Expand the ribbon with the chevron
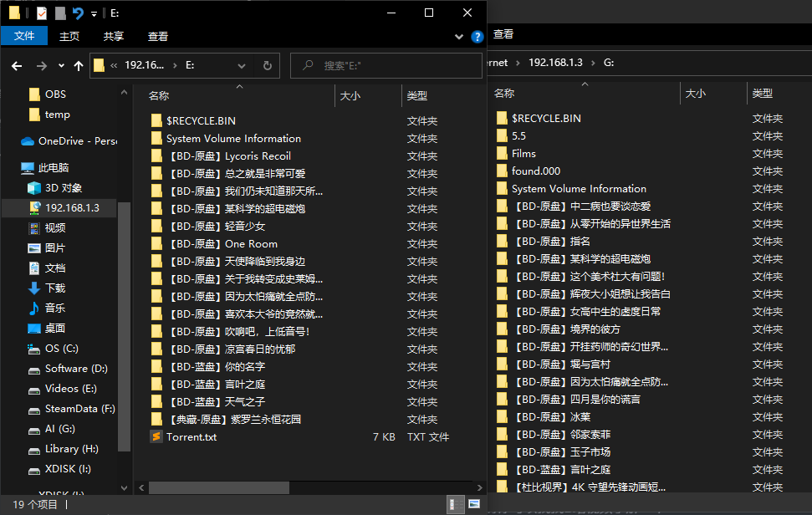 click(459, 37)
